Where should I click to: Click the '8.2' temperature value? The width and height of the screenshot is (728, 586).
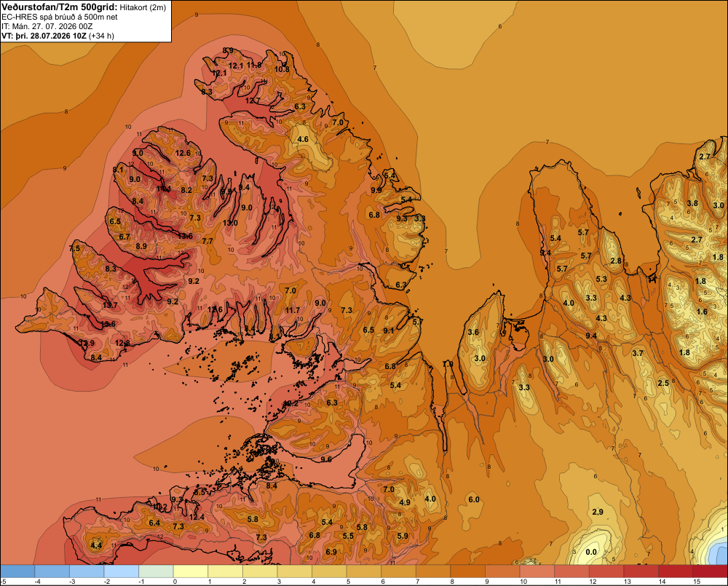tap(186, 190)
